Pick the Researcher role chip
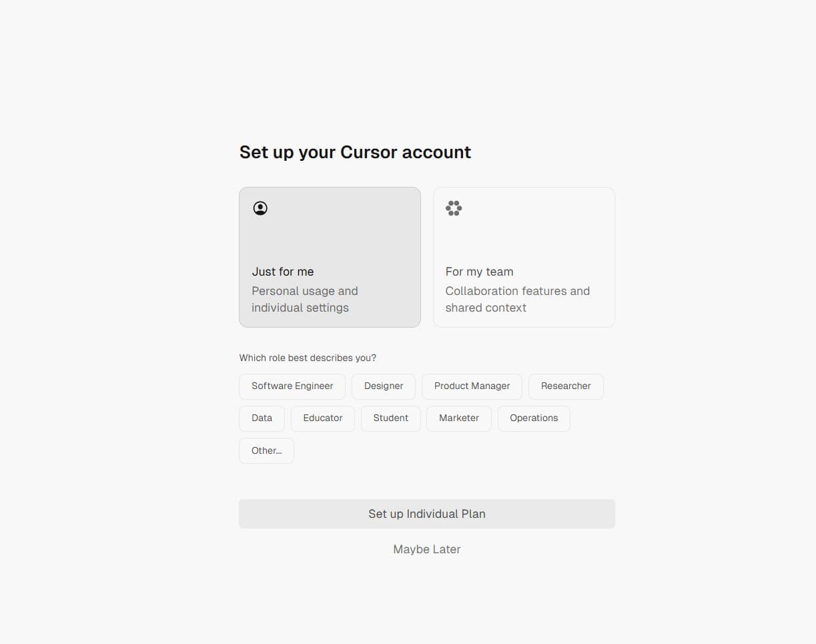816x644 pixels. (x=566, y=386)
